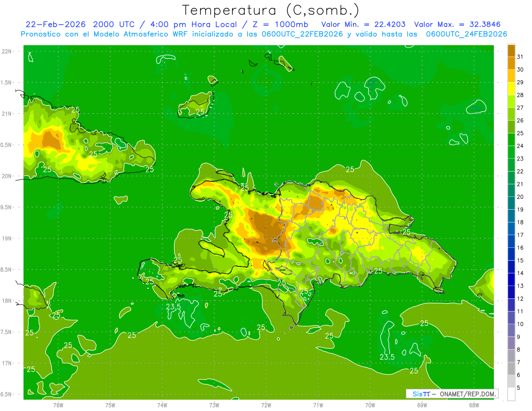Click the colorbar label "16"
532x411 pixels.
(520, 248)
